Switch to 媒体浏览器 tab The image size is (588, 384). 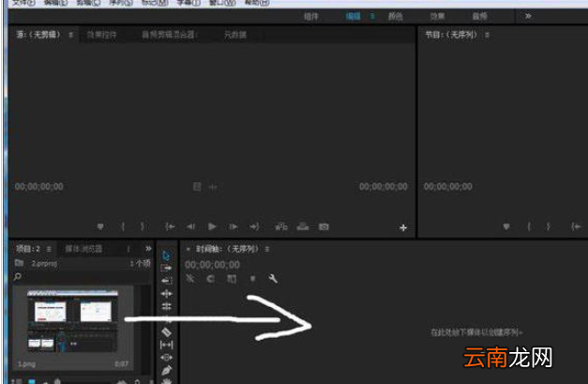point(83,249)
